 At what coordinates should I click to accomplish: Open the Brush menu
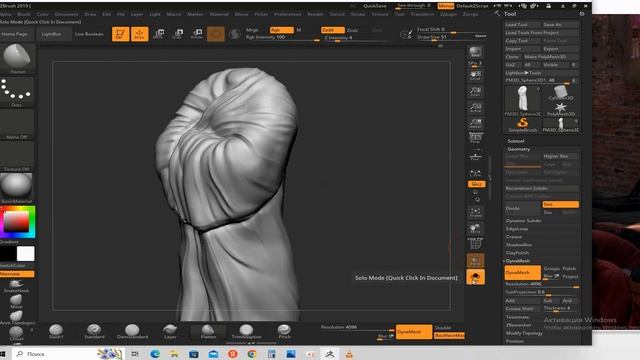24,14
